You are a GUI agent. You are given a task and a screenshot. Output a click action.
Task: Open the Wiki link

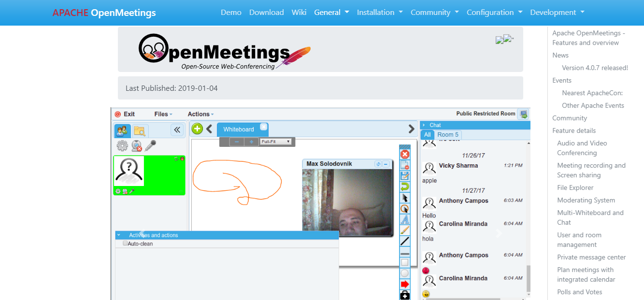(299, 13)
